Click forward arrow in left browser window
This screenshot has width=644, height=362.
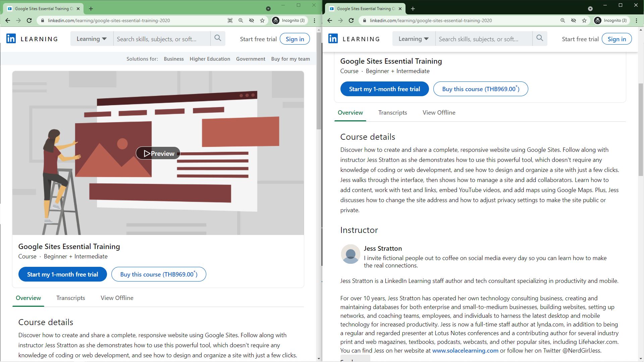point(18,20)
